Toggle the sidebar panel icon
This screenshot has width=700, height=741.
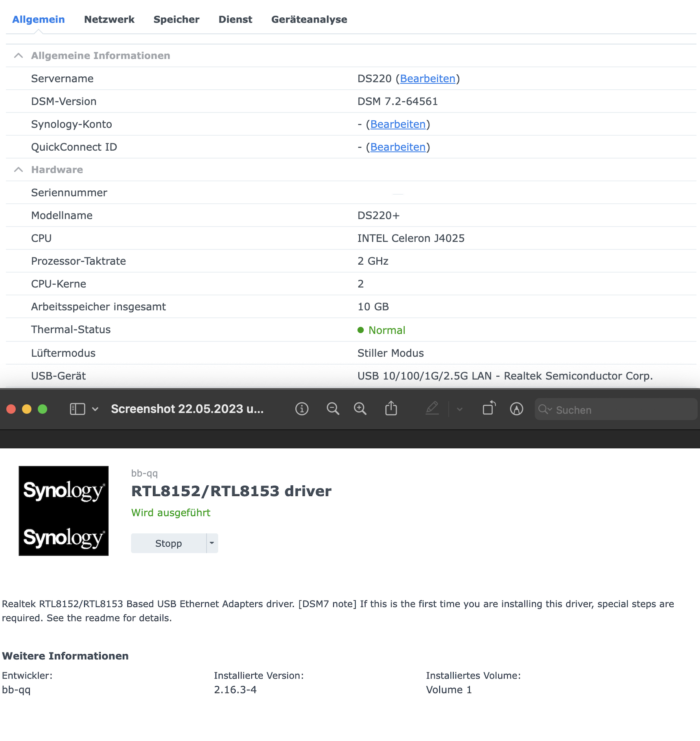coord(77,409)
